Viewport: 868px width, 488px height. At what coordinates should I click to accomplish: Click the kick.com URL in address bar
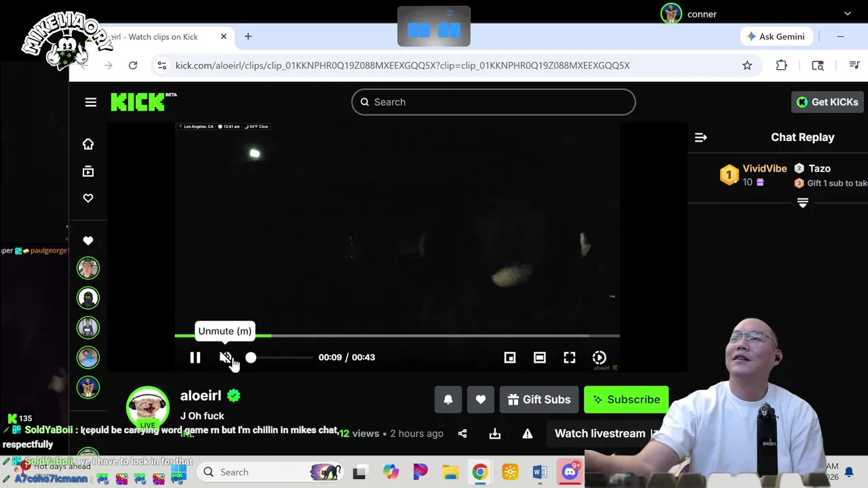coord(403,65)
